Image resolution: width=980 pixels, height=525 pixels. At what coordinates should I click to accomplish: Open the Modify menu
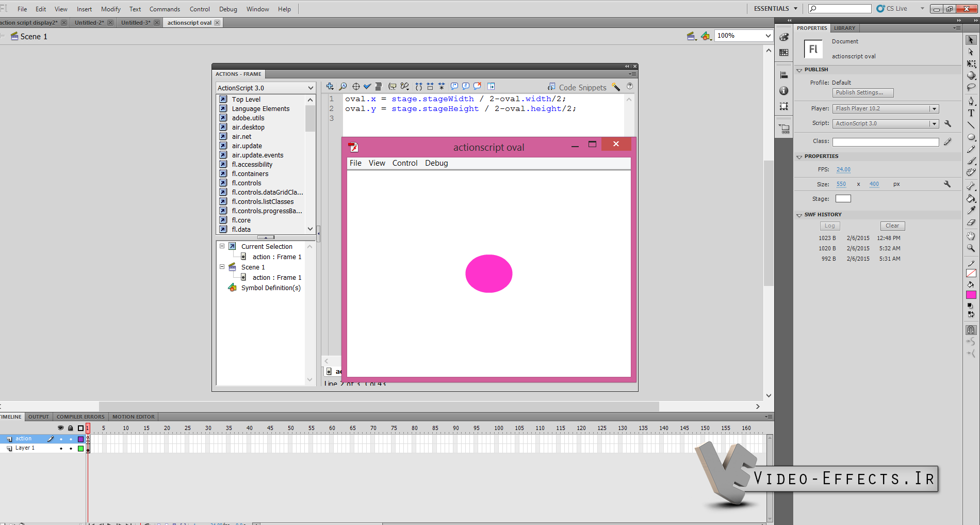110,9
